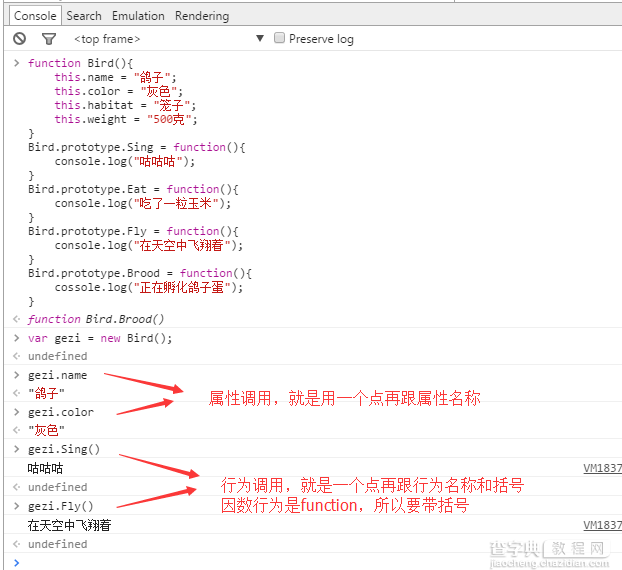This screenshot has width=622, height=570.
Task: Click the 'this.name = "鸽子";' code line
Action: 115,77
